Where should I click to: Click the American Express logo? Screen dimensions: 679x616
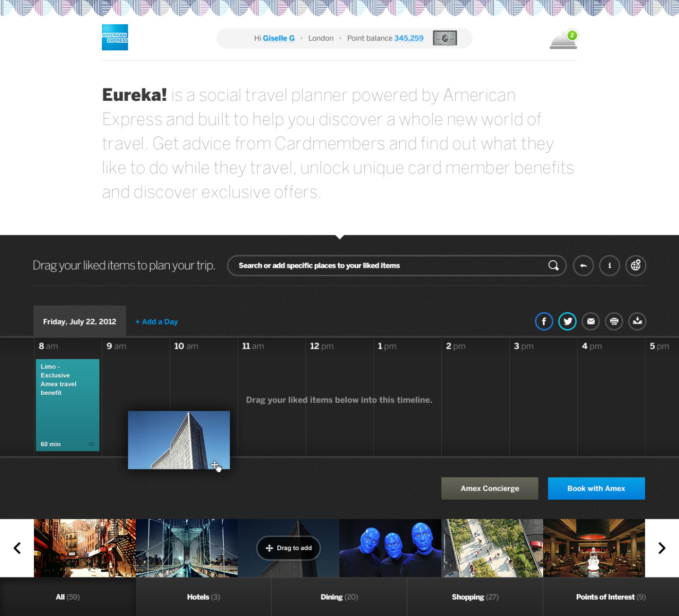[x=115, y=37]
